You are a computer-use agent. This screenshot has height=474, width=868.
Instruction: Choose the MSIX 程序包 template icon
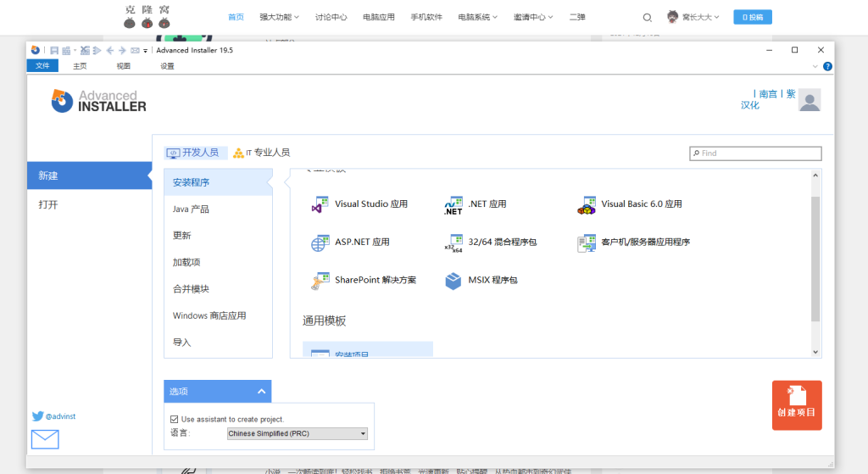tap(453, 281)
